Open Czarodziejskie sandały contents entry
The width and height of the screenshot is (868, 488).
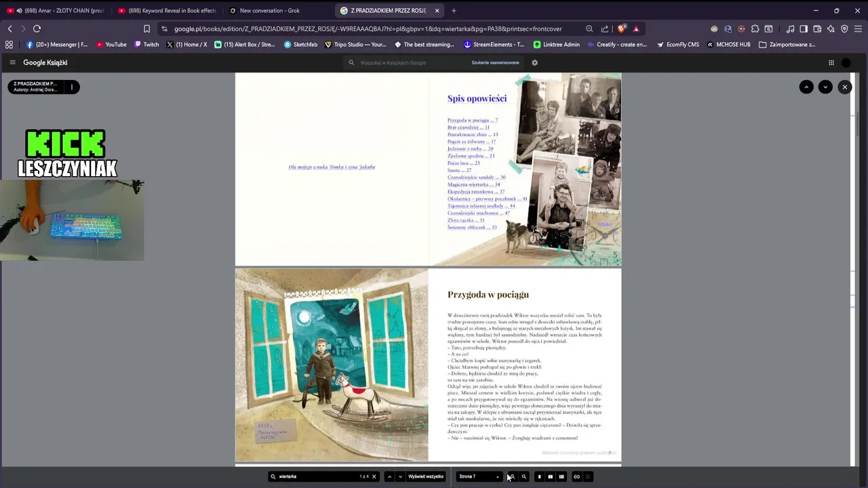[476, 177]
